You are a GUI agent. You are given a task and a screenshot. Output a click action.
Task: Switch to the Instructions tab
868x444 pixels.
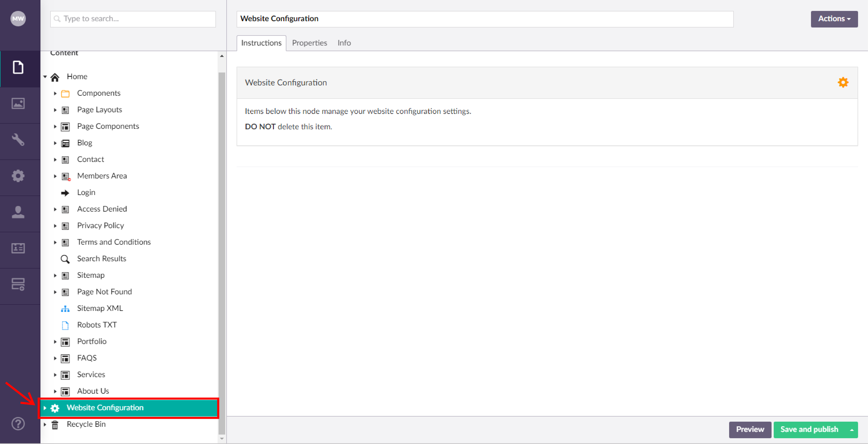[x=261, y=43]
